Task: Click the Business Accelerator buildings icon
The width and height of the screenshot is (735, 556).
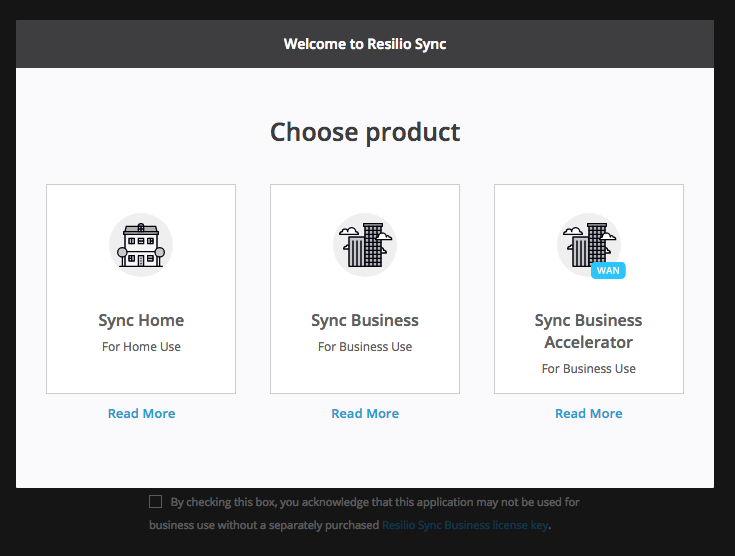Action: click(x=589, y=245)
